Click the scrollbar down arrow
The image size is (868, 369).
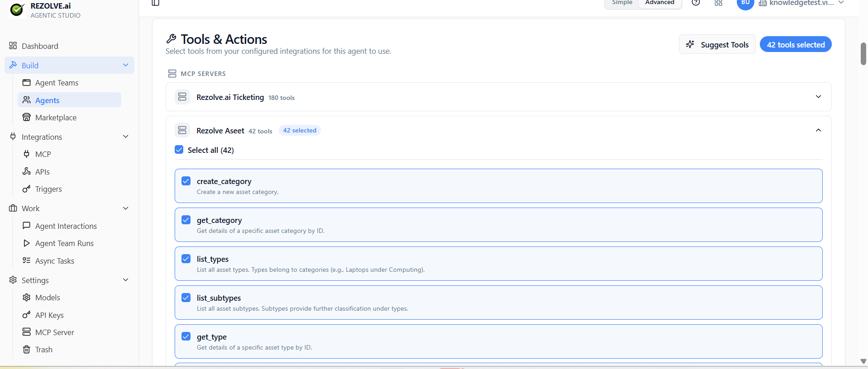pyautogui.click(x=863, y=361)
